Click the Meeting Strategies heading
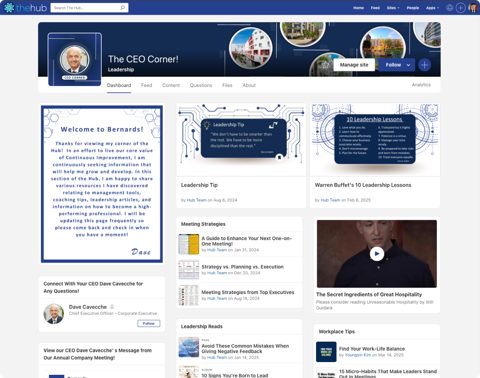 coord(203,224)
